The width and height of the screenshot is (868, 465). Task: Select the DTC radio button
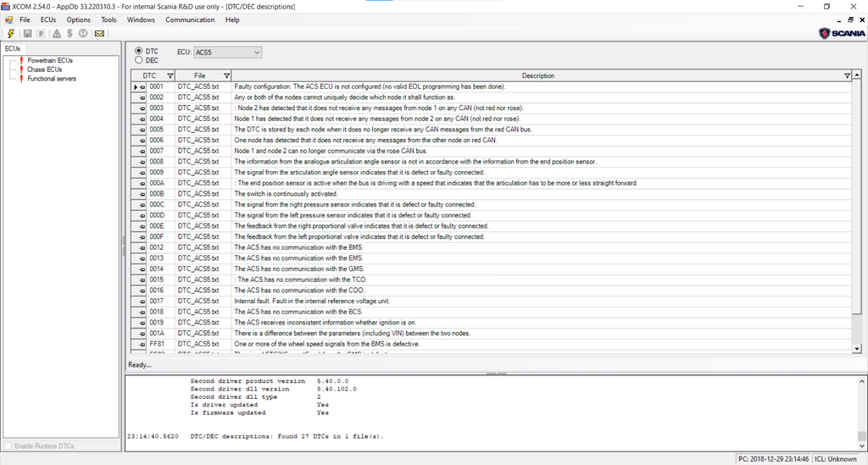point(139,51)
